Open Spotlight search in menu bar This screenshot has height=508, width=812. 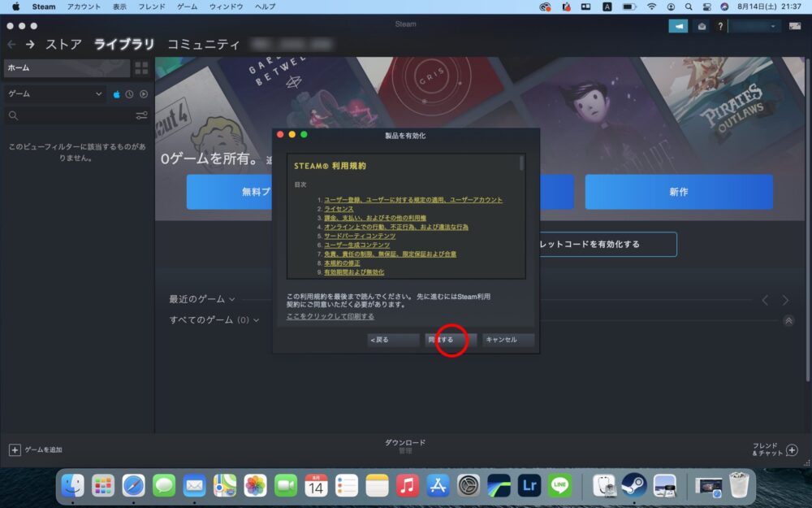coord(689,7)
